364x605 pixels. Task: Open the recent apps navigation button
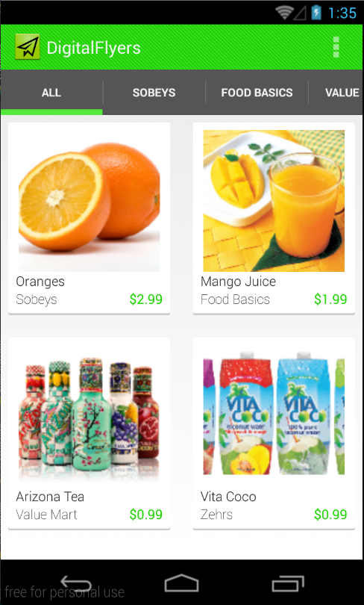click(288, 583)
